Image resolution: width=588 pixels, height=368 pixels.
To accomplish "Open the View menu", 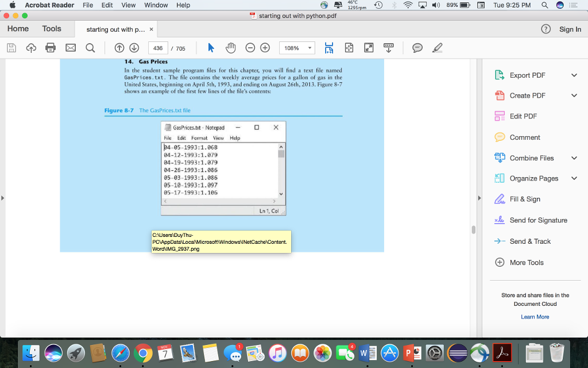I will (x=127, y=5).
